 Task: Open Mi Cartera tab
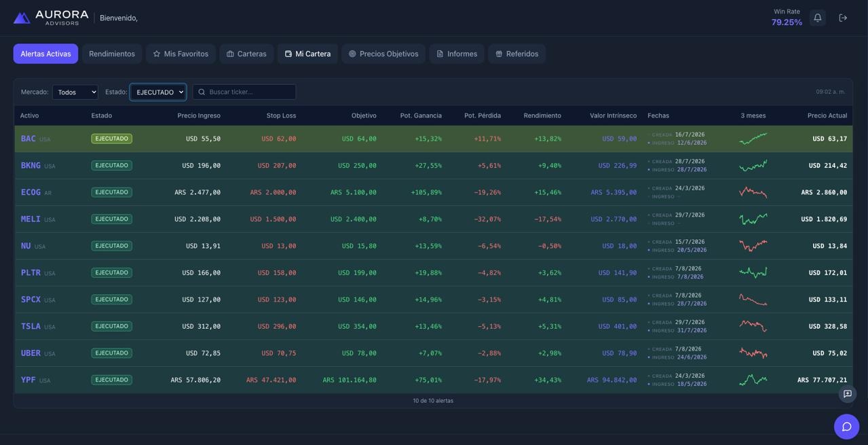tap(307, 54)
